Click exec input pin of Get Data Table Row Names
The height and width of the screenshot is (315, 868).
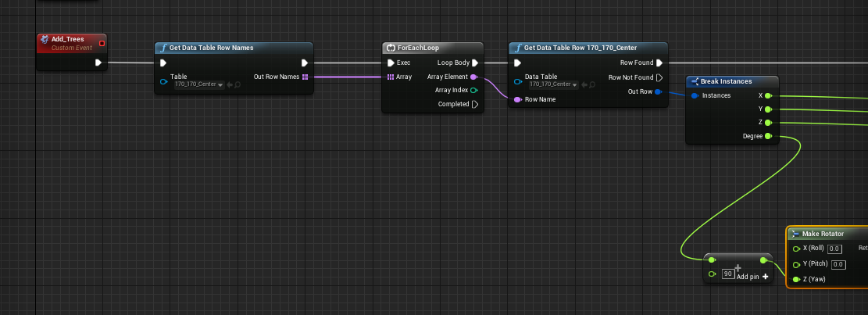point(163,63)
